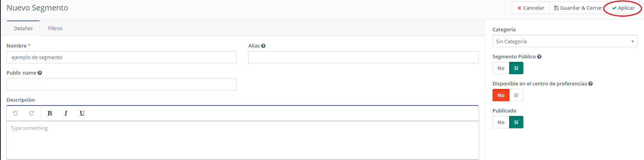
Task: Select the Detalles tab
Action: 23,28
